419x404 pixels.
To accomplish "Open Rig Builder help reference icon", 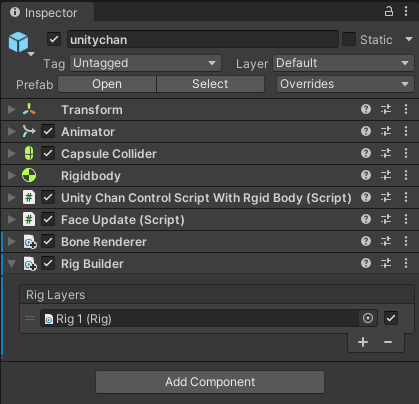I will [366, 263].
